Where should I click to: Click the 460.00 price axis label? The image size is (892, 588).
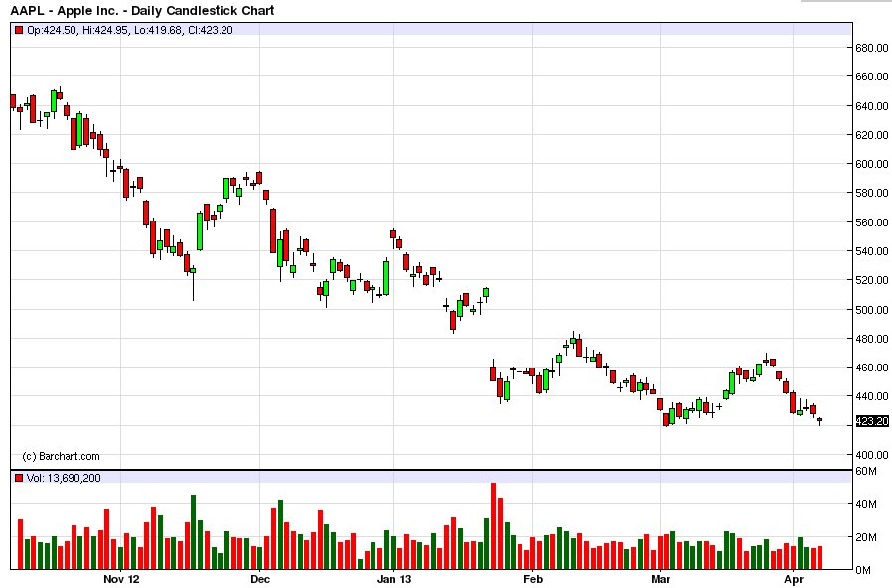(x=871, y=367)
